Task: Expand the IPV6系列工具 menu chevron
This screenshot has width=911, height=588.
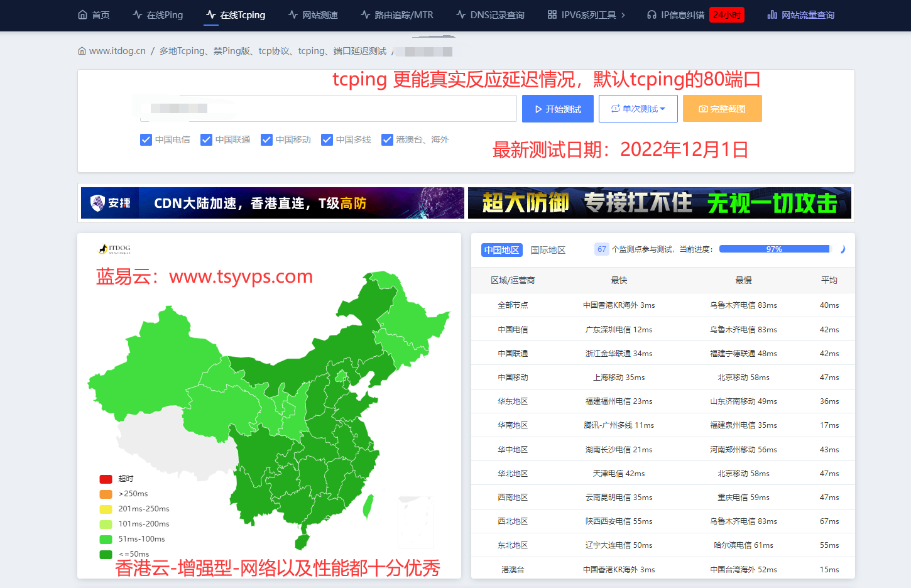Action: [x=623, y=14]
